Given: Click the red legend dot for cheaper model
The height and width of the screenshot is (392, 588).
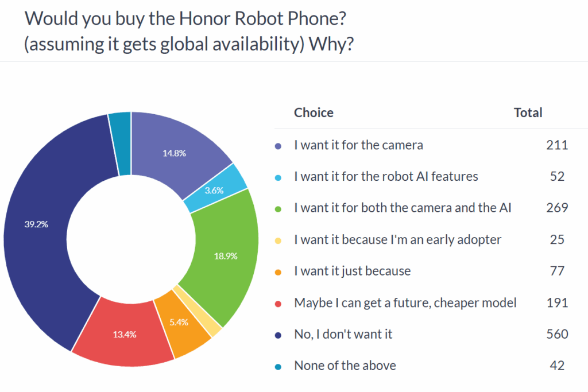Looking at the screenshot, I should click(278, 304).
